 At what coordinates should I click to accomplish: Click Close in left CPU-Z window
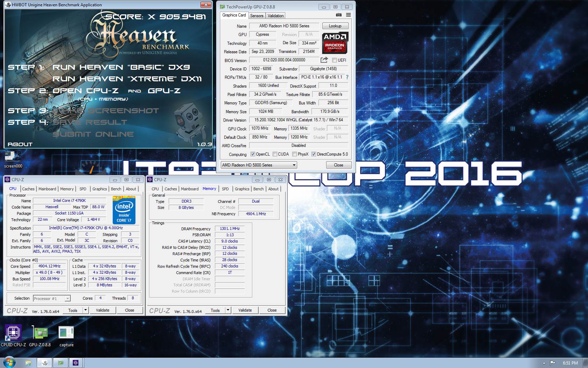point(129,310)
